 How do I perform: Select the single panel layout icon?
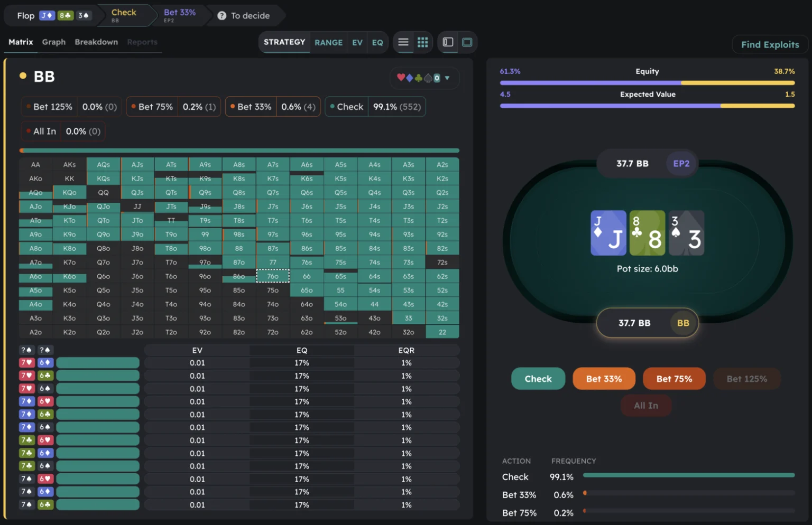(467, 42)
